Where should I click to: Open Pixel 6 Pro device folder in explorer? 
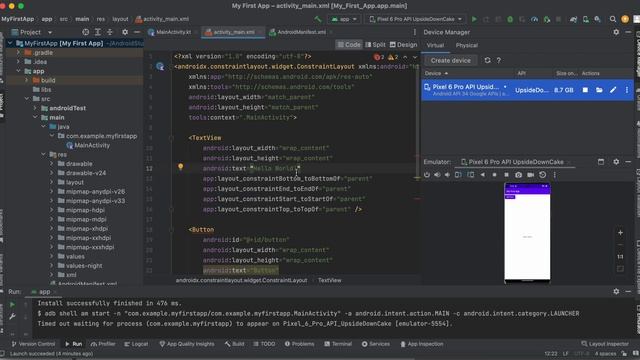coord(599,90)
